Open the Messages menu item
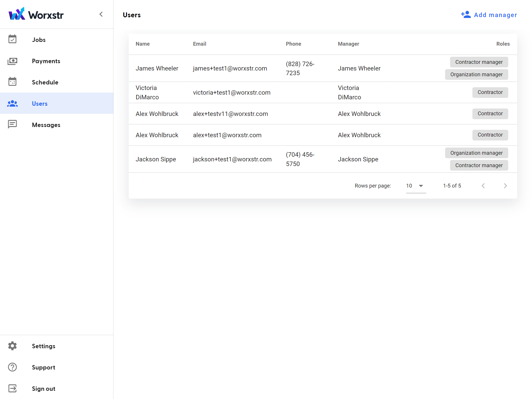Viewport: 532px width, 399px height. pos(46,125)
